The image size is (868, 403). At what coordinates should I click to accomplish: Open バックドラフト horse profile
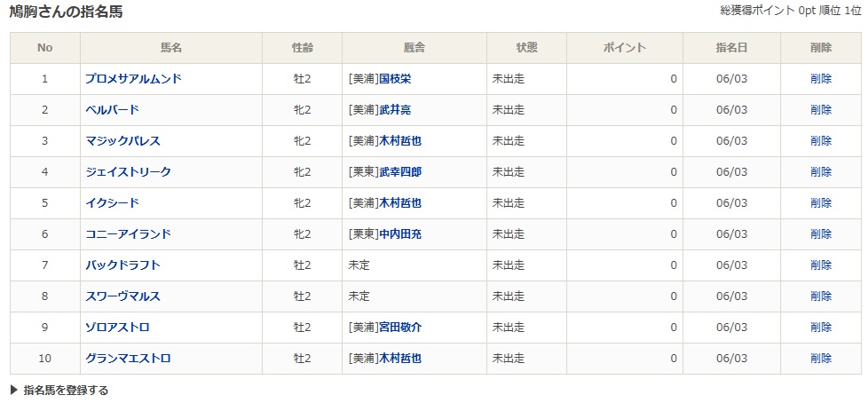point(122,265)
